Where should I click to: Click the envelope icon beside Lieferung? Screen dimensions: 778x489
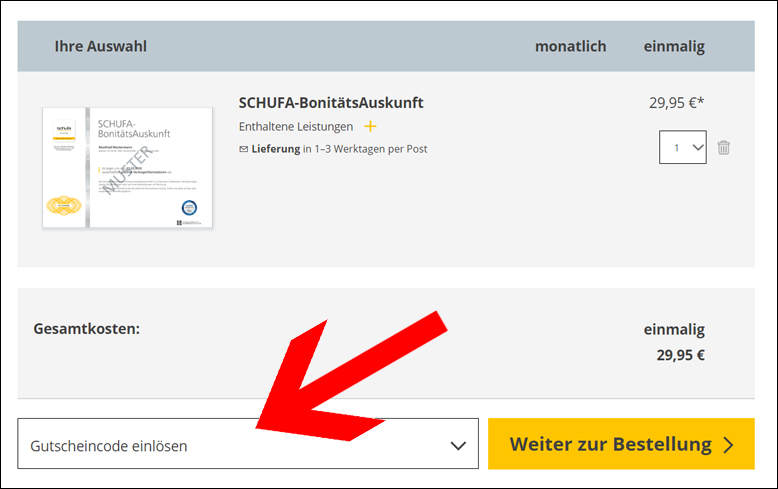(243, 149)
